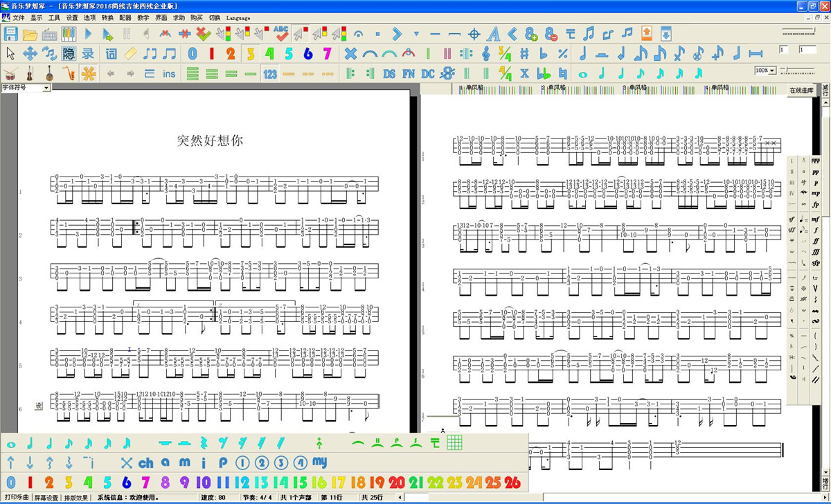Click the treble clef icon
This screenshot has height=504, width=831.
[485, 53]
